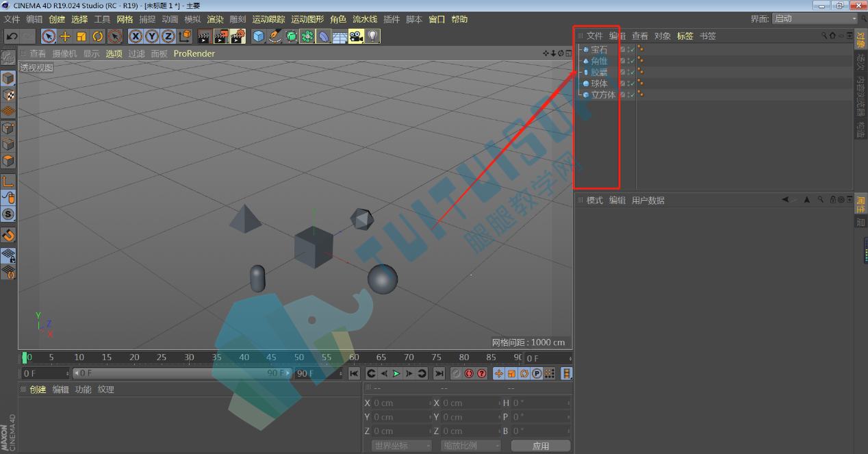Open the ProRender viewport menu
Image resolution: width=868 pixels, height=454 pixels.
194,53
